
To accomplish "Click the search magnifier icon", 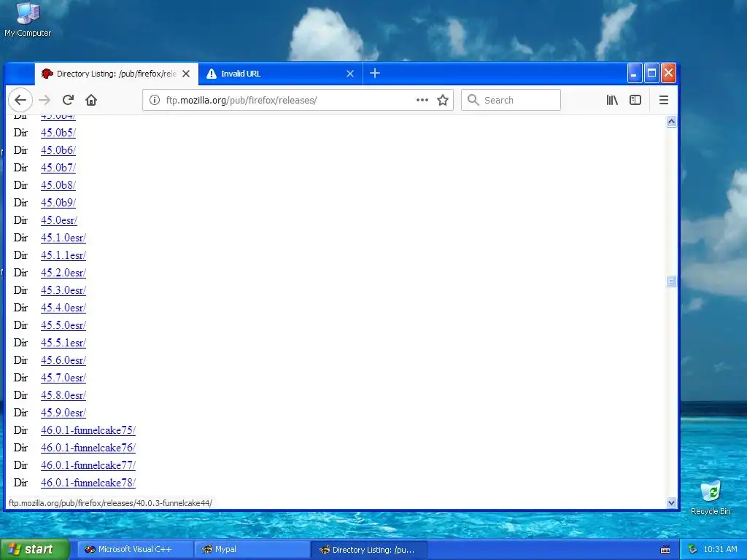I will pyautogui.click(x=473, y=100).
